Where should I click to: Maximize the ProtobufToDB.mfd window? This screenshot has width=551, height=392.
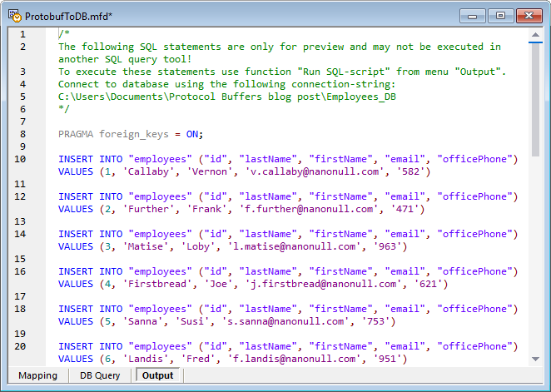(x=499, y=15)
